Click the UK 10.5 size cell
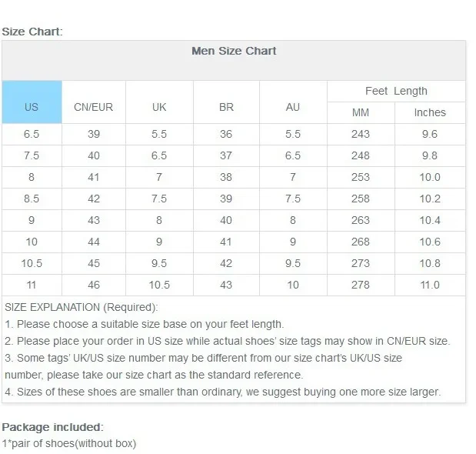The height and width of the screenshot is (454, 476). 159,285
